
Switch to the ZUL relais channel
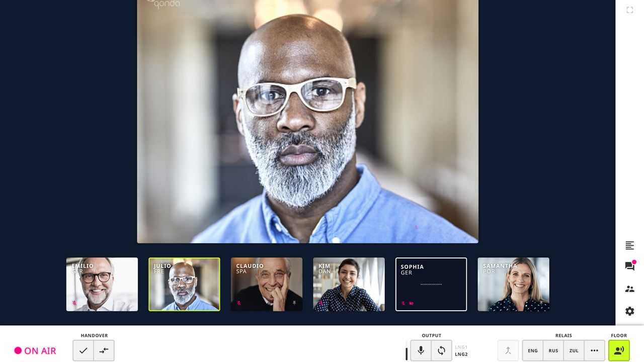click(574, 350)
